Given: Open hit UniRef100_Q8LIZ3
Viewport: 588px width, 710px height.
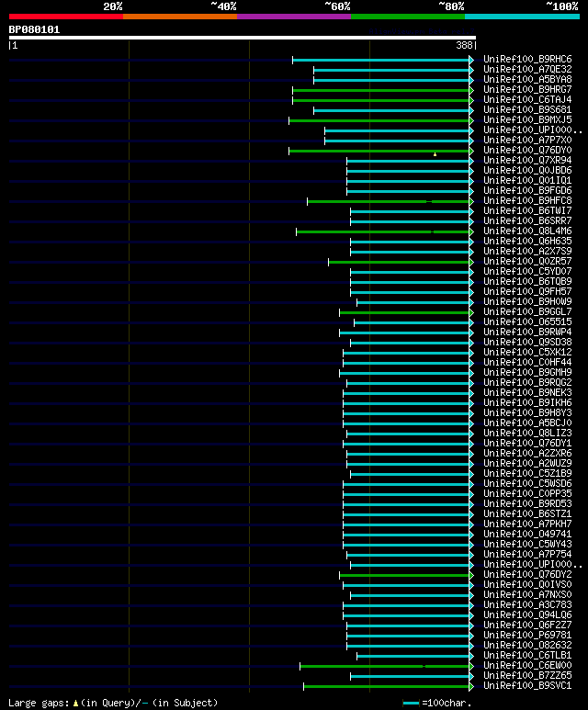Looking at the screenshot, I should (x=527, y=434).
